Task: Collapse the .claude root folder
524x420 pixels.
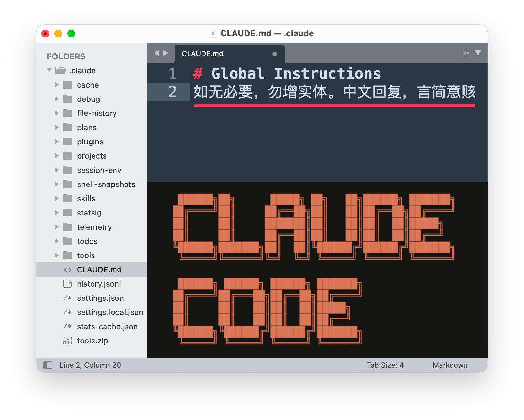Action: coord(49,70)
